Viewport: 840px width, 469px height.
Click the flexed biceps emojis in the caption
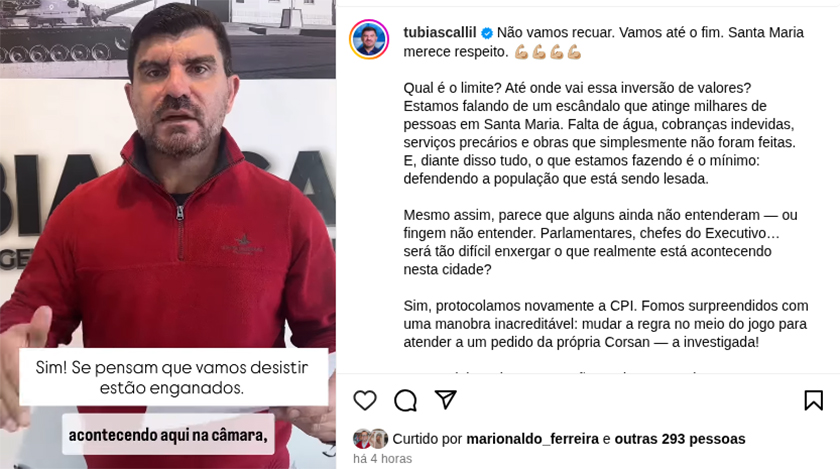click(x=548, y=52)
